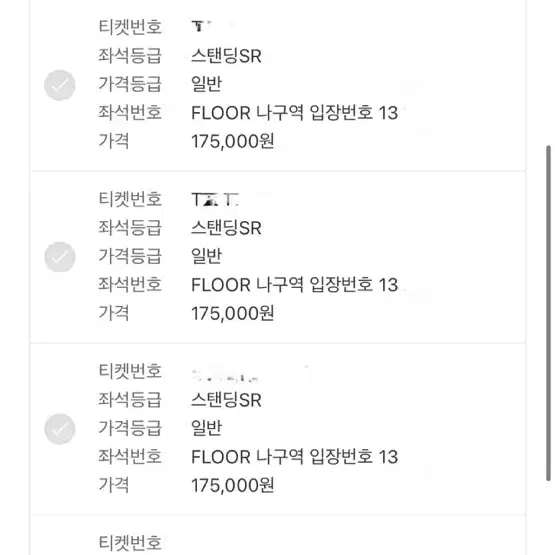Click 일반 price grade on first ticket

coord(206,84)
